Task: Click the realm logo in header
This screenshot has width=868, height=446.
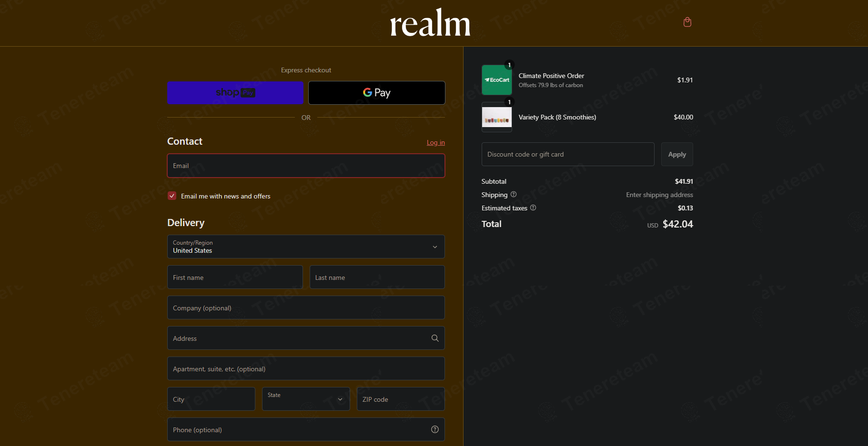Action: click(x=430, y=23)
